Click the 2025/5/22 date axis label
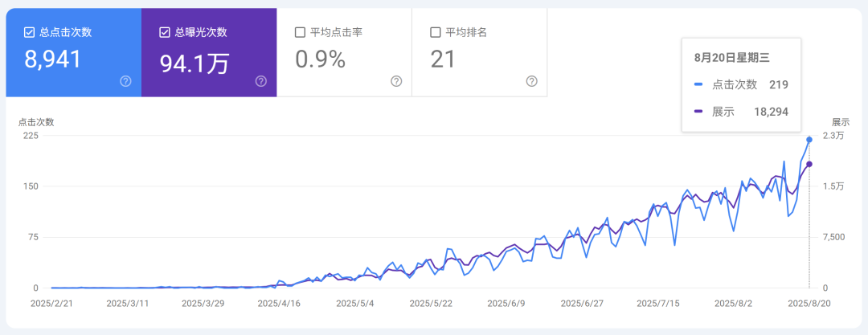Image resolution: width=868 pixels, height=335 pixels. 432,304
